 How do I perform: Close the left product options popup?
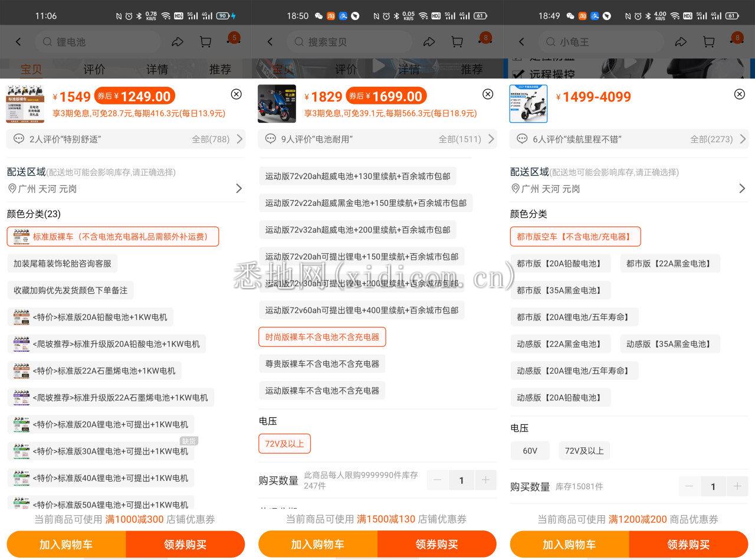(236, 94)
